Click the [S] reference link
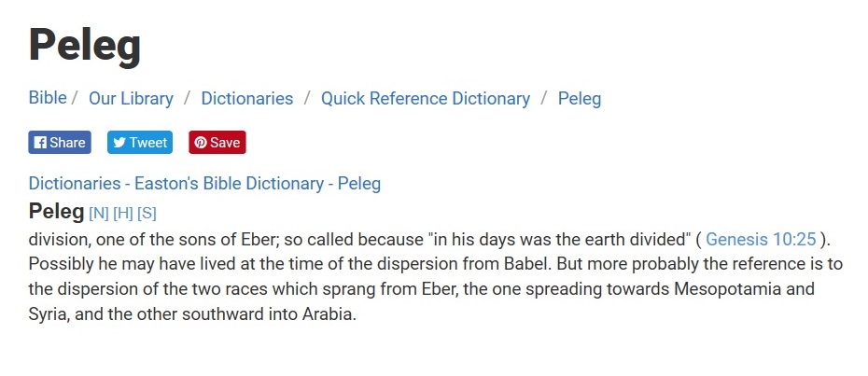Screen dimensions: 868x376 coord(147,213)
